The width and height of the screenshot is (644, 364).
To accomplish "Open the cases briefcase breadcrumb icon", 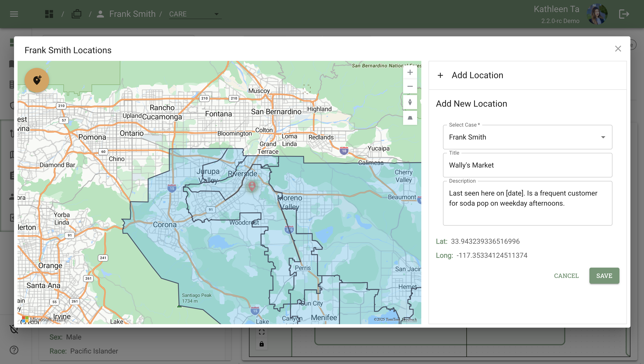I will pos(76,14).
